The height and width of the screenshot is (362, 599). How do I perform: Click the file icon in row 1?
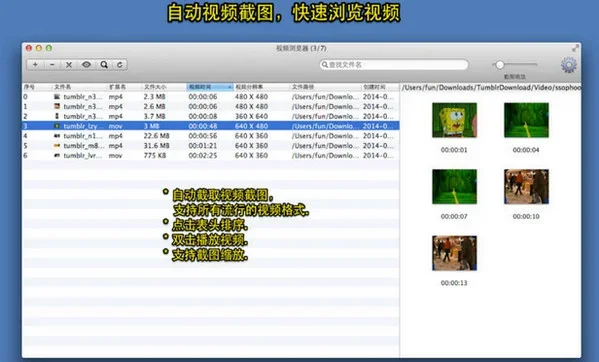tap(57, 107)
